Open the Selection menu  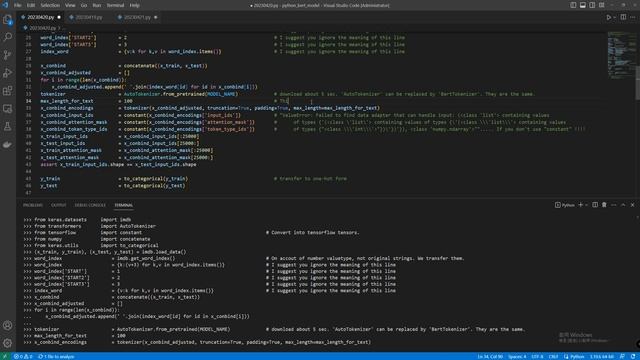[x=50, y=5]
